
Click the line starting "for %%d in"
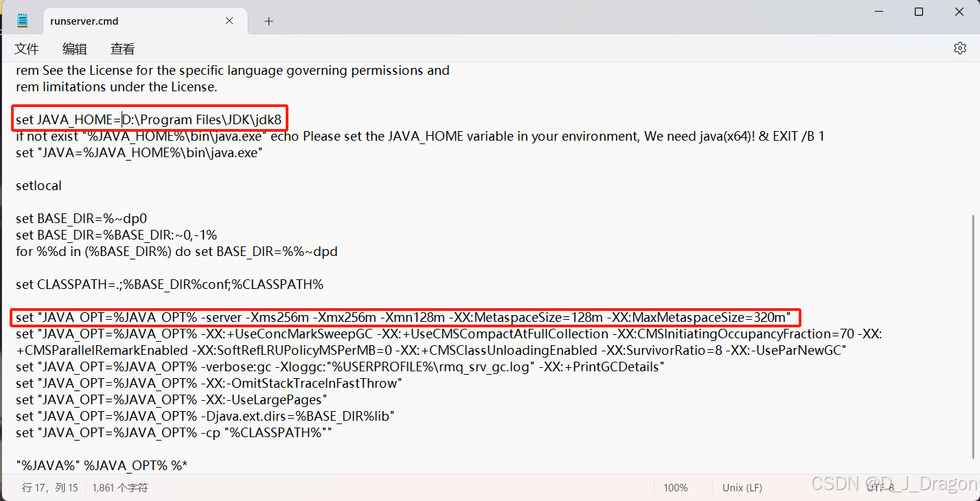click(177, 252)
